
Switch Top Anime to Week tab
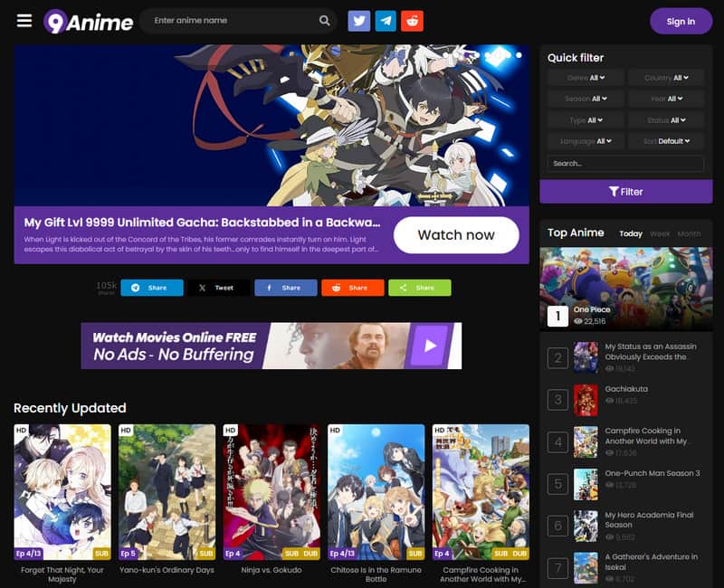(662, 233)
